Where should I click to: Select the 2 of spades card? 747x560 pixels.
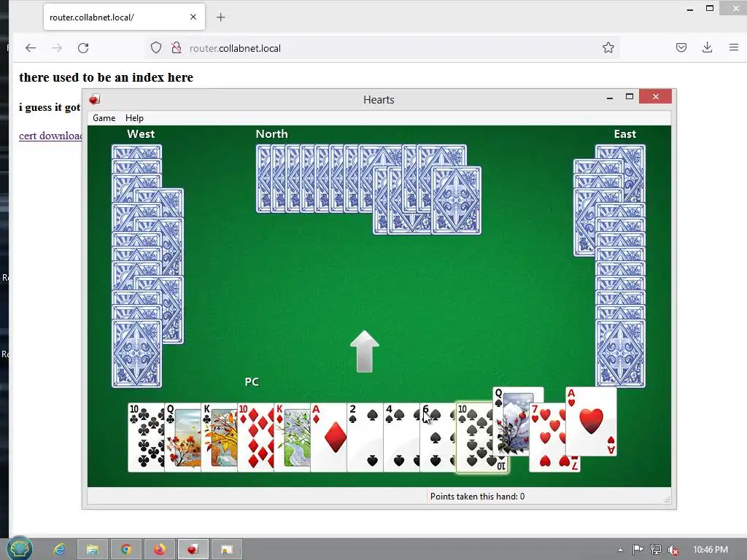[365, 437]
